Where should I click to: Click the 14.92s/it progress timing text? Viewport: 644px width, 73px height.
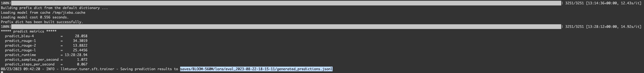tap(630, 27)
